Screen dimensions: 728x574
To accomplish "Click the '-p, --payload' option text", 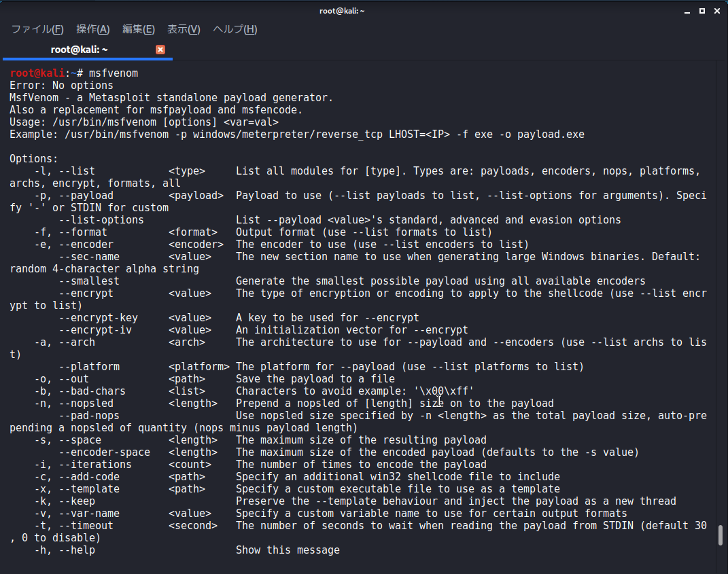I will 74,196.
